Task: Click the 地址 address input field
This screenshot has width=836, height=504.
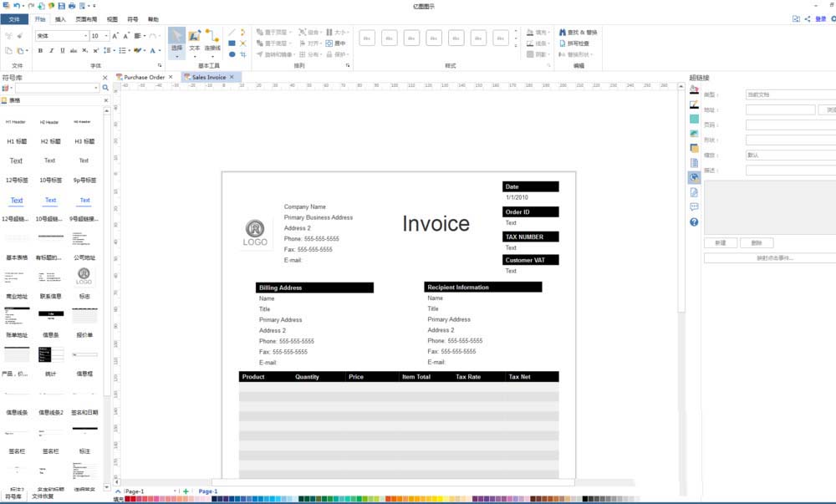Action: point(781,109)
